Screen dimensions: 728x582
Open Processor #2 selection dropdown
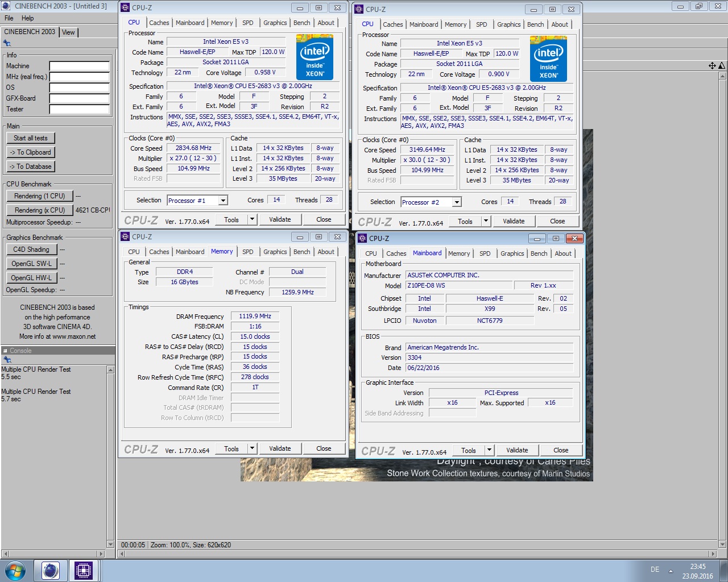pos(457,202)
